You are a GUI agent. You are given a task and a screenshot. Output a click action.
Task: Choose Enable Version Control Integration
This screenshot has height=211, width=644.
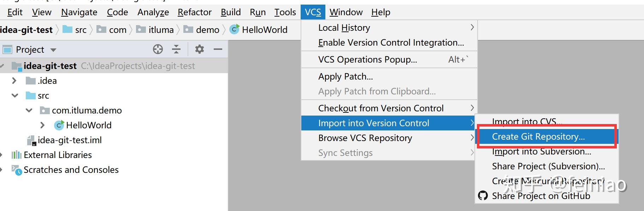coord(391,43)
